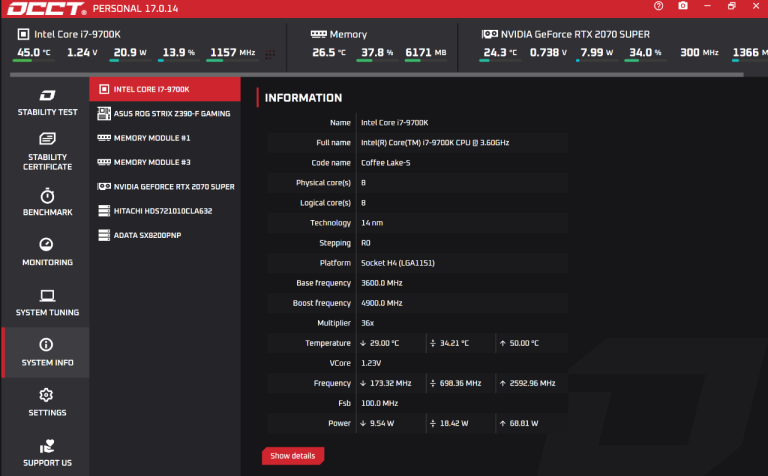Click the Socket H4 (LGA1151) platform value

coord(398,263)
